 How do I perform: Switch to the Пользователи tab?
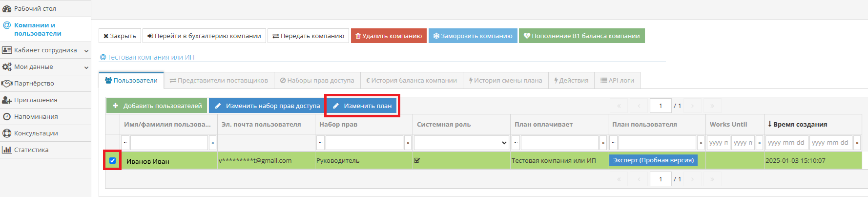click(x=131, y=81)
